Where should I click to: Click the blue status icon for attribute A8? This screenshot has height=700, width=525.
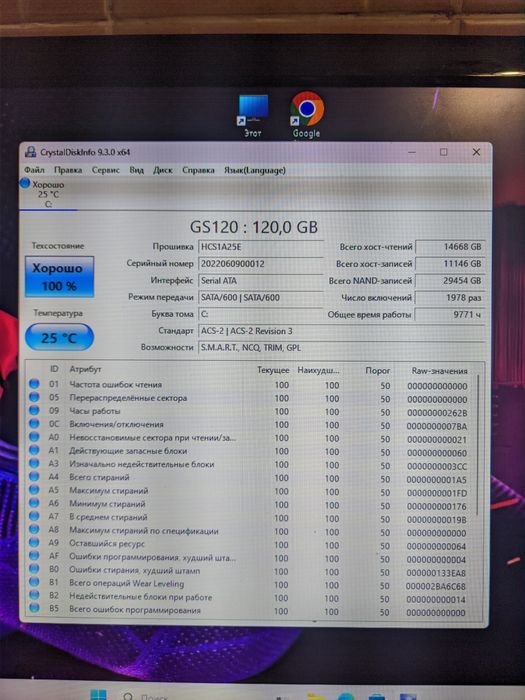point(34,529)
